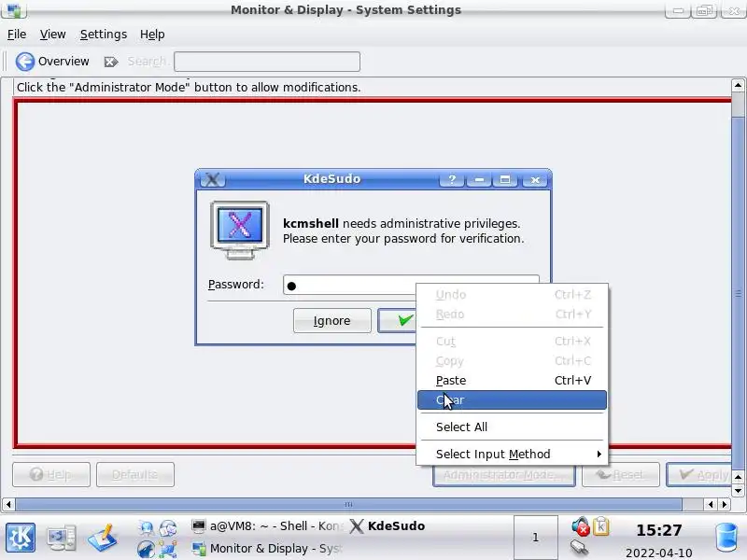
Task: Click the horizontal scrollbar left arrow at its left end
Action: click(x=7, y=504)
